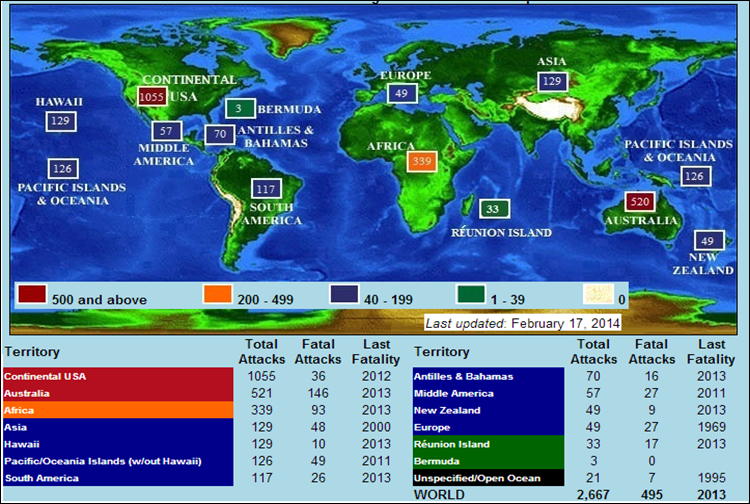
Task: Click the 'Europe' territory row in table
Action: (x=488, y=427)
